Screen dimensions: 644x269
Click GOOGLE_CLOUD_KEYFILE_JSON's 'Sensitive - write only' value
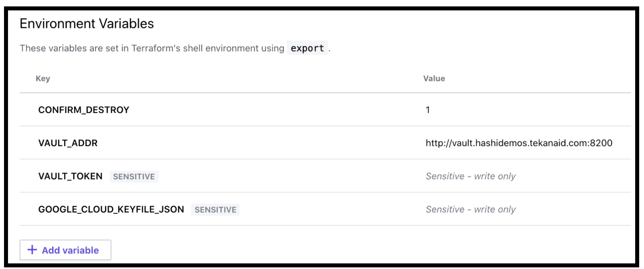pos(470,210)
